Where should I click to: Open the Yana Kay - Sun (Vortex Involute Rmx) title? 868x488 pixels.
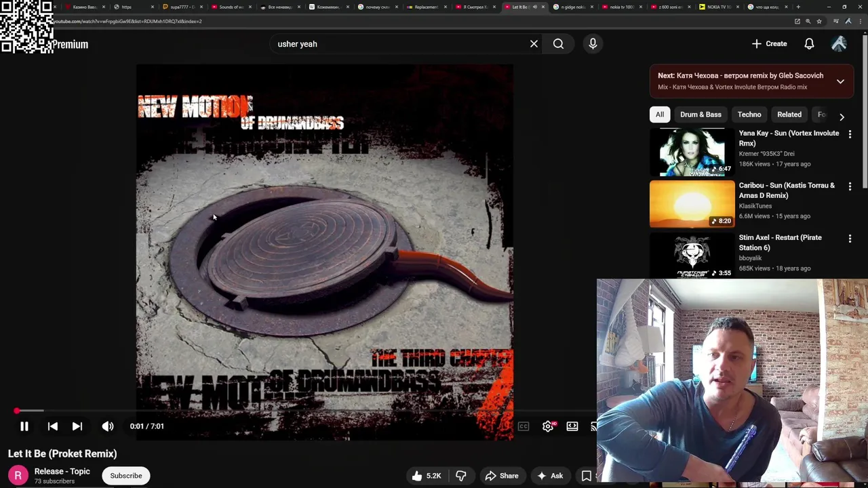click(789, 138)
